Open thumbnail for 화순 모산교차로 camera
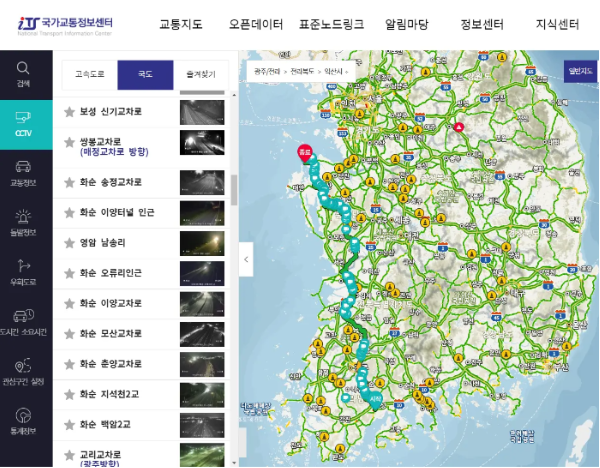The height and width of the screenshot is (468, 600). click(x=202, y=334)
